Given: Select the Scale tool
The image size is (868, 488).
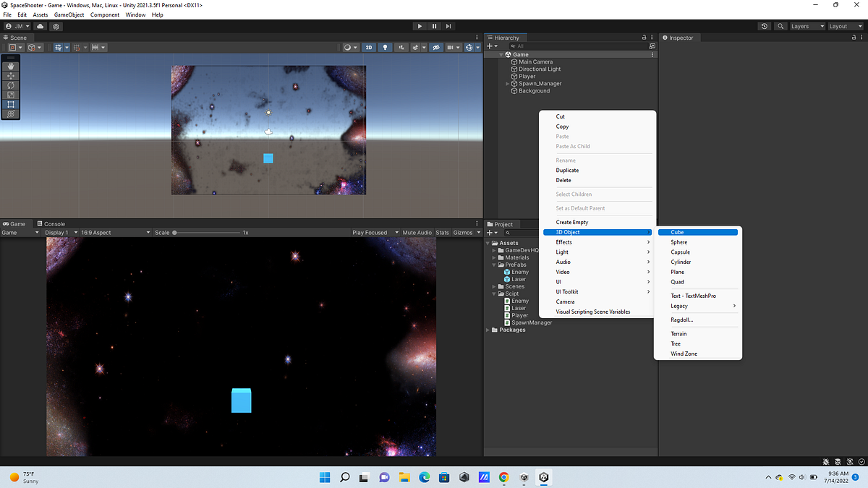Looking at the screenshot, I should [10, 95].
